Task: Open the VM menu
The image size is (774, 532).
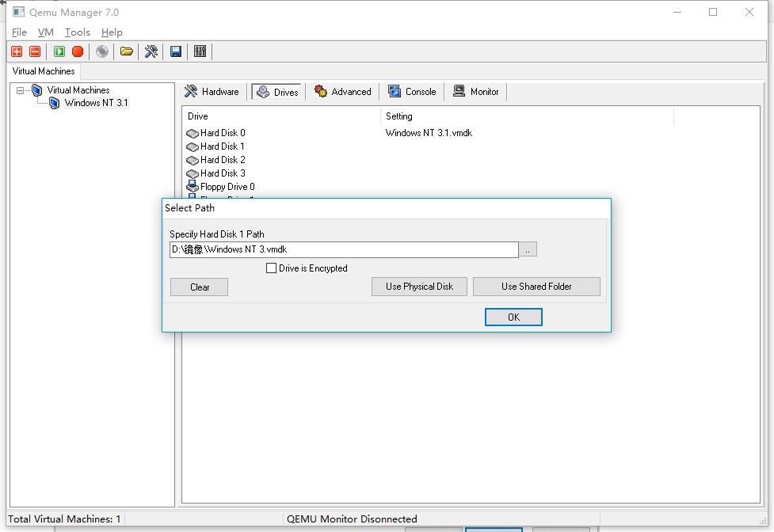Action: click(x=45, y=32)
